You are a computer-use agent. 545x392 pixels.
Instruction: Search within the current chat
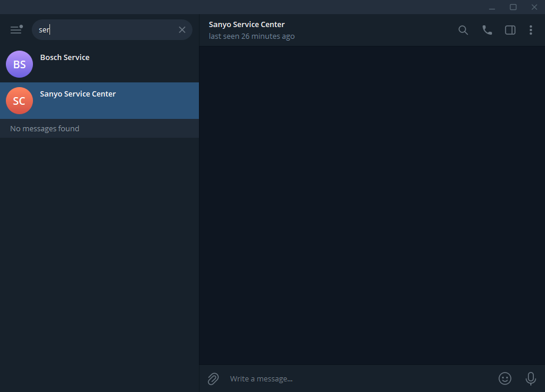[463, 30]
